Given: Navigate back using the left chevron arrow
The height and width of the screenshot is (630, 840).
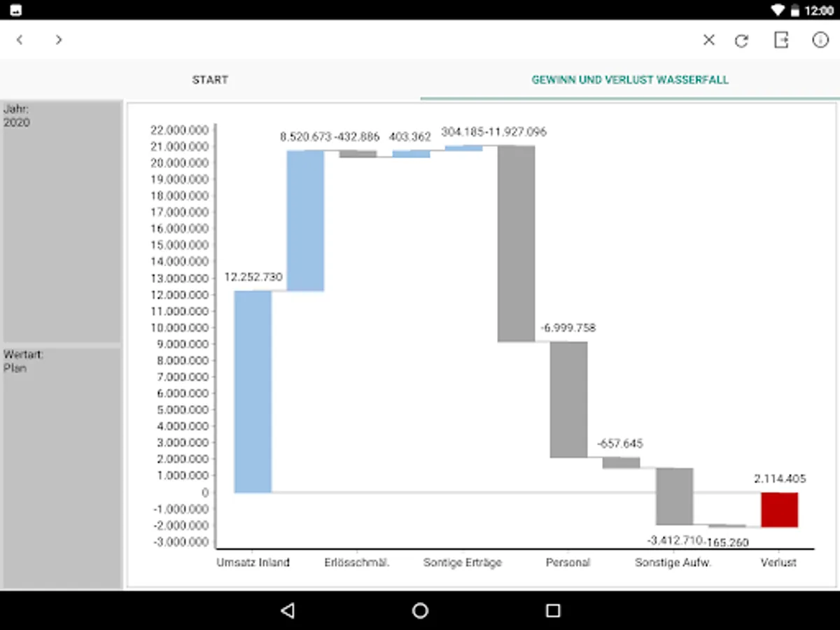Looking at the screenshot, I should [20, 40].
